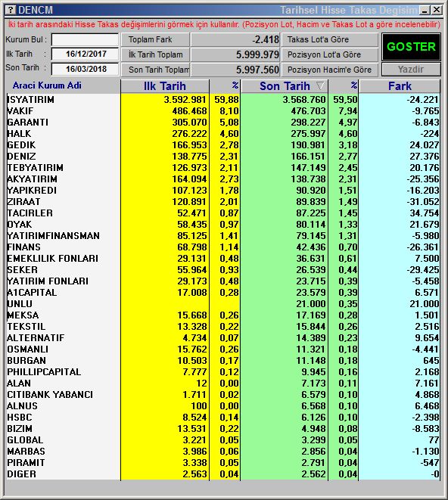Click the Toplam Fark label button
The width and height of the screenshot is (448, 500).
pyautogui.click(x=155, y=39)
